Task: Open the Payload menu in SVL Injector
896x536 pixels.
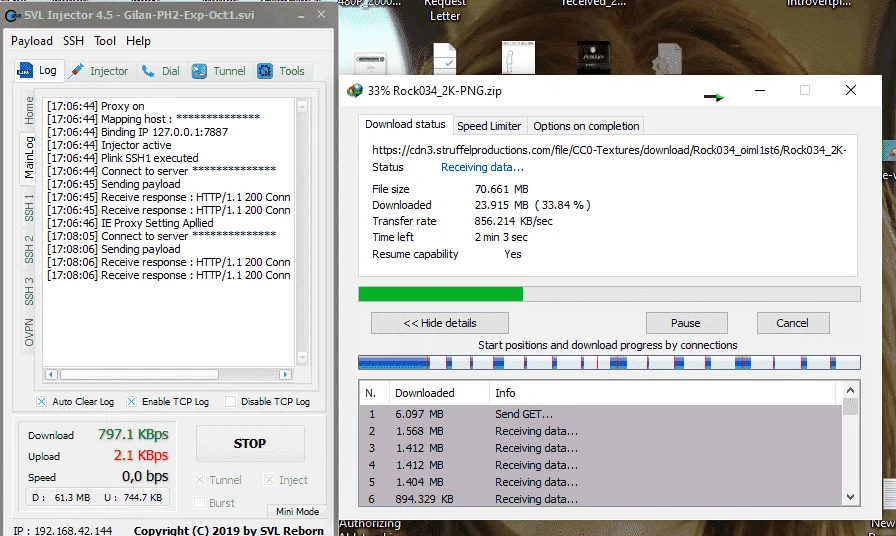Action: pos(31,41)
